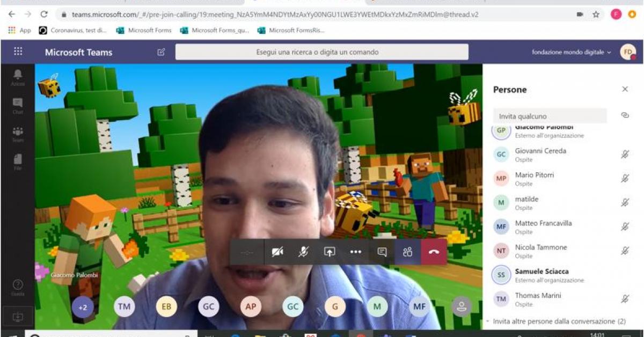Expand Invita altre persone dalla conversazione
Viewport: 644px width, 337px height.
556,321
